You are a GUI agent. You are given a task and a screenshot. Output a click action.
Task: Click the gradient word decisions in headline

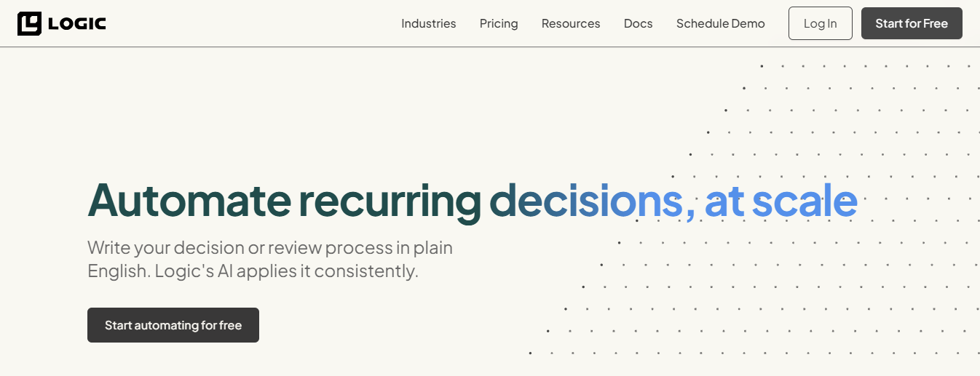(586, 199)
